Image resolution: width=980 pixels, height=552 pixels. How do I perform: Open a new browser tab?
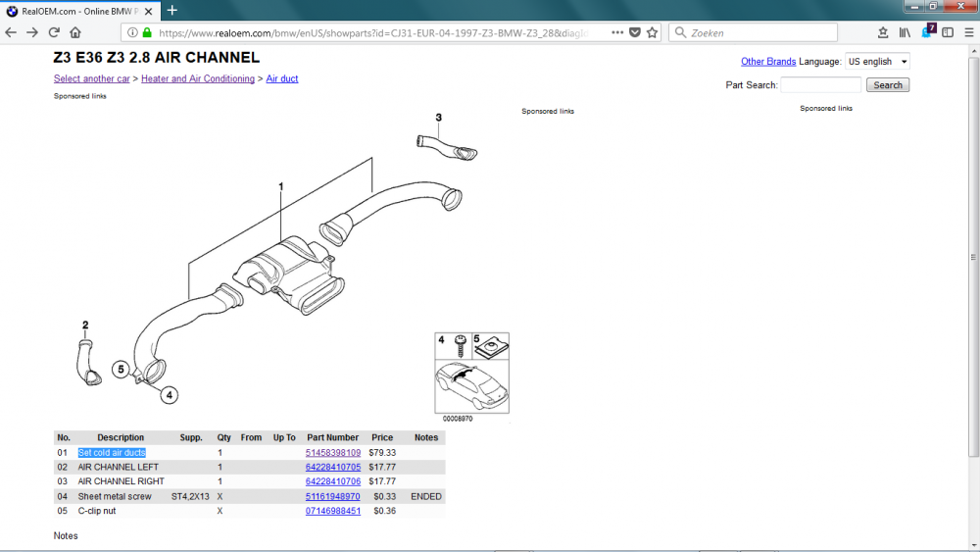[171, 10]
